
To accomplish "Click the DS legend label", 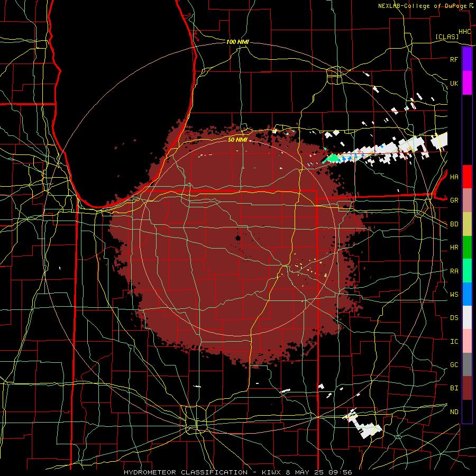I will 454,317.
